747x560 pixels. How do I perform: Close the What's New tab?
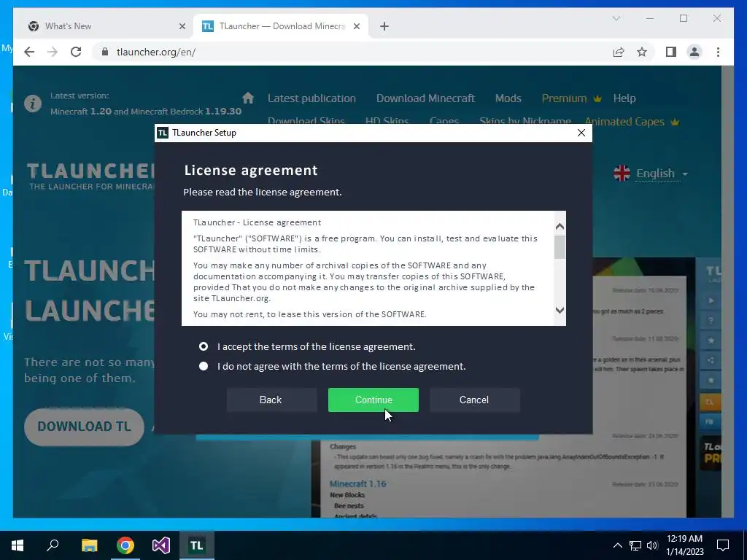[182, 26]
